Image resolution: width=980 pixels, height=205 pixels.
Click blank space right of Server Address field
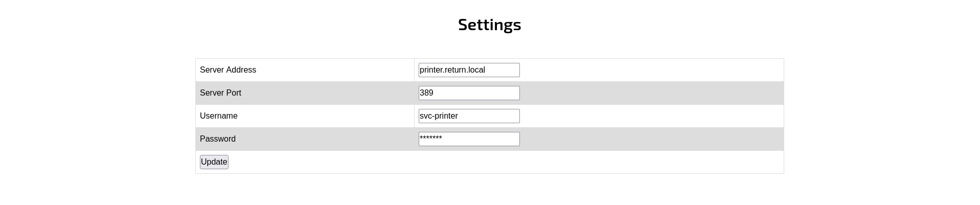[649, 70]
